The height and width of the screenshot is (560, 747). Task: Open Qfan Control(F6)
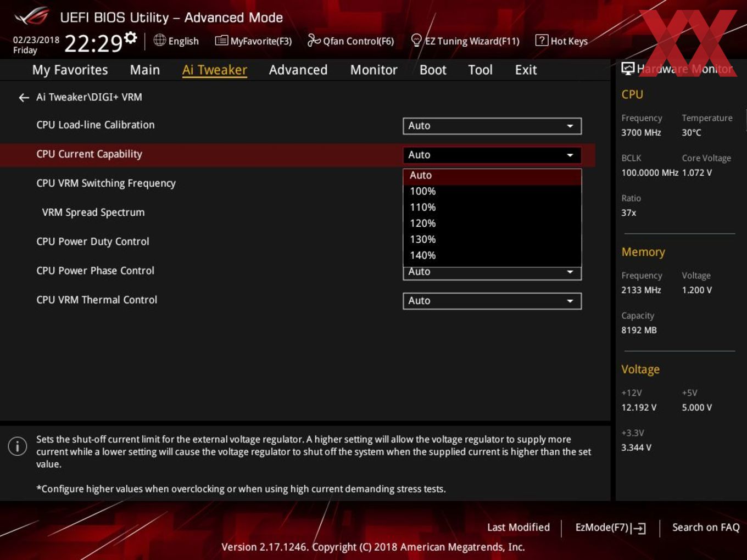pyautogui.click(x=351, y=41)
